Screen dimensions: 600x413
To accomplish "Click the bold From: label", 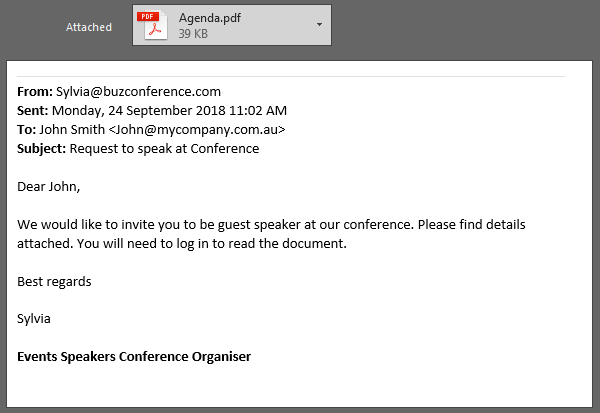I will (x=35, y=91).
